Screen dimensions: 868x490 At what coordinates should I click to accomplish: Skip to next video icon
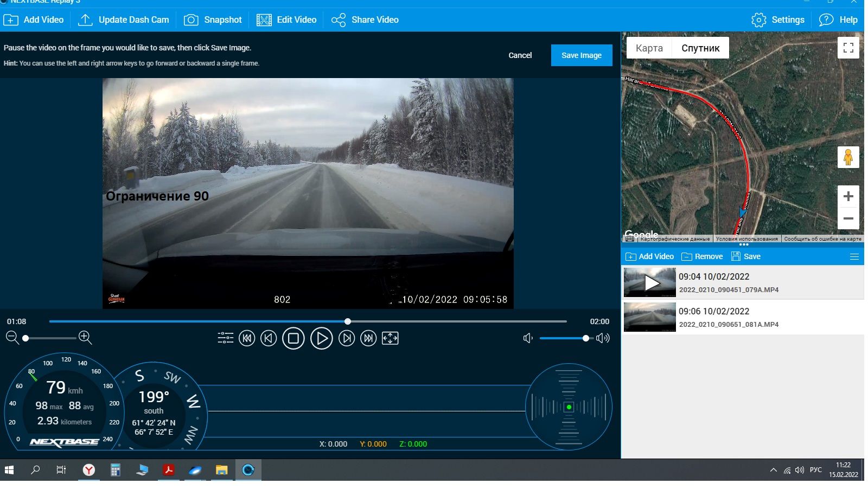tap(368, 339)
